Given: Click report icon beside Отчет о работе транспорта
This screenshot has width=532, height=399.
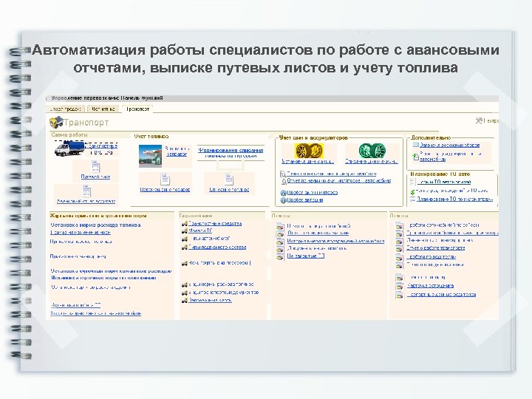Looking at the screenshot, I should (x=400, y=249).
